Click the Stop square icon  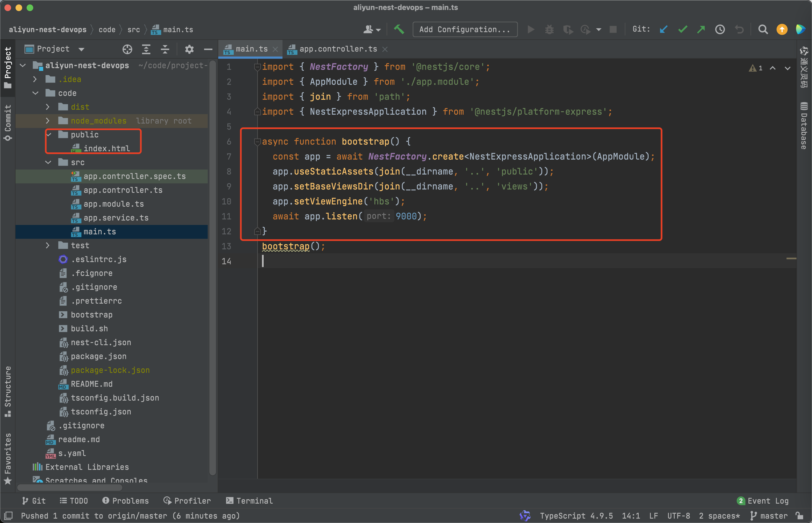point(613,30)
